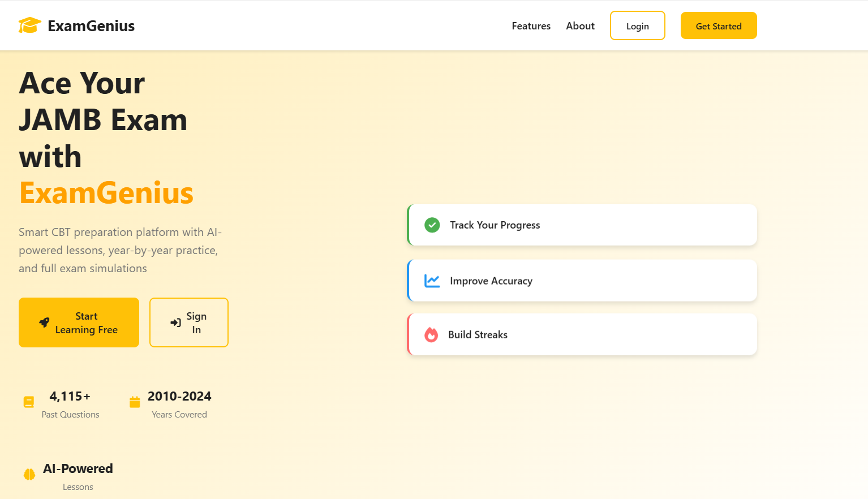
Task: Click the 4,115+ statistic
Action: [x=70, y=396]
